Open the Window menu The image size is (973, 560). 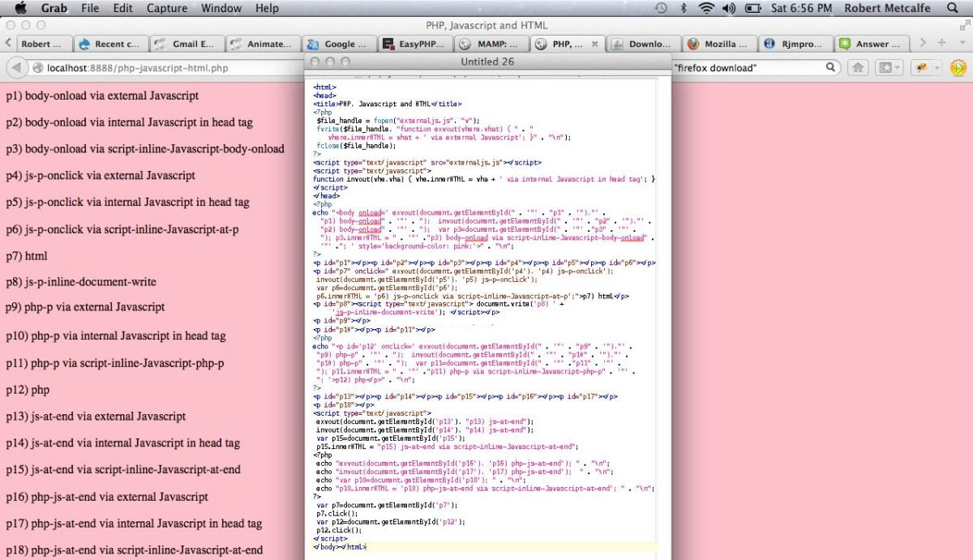pos(221,8)
